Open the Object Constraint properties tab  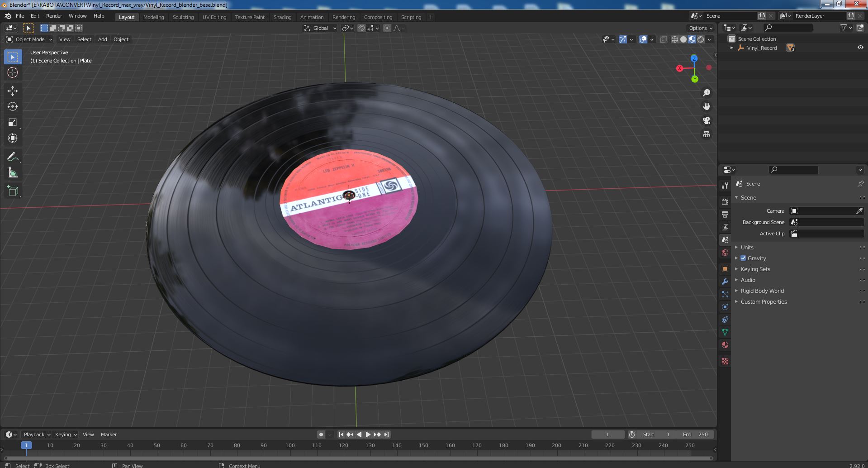(x=725, y=320)
